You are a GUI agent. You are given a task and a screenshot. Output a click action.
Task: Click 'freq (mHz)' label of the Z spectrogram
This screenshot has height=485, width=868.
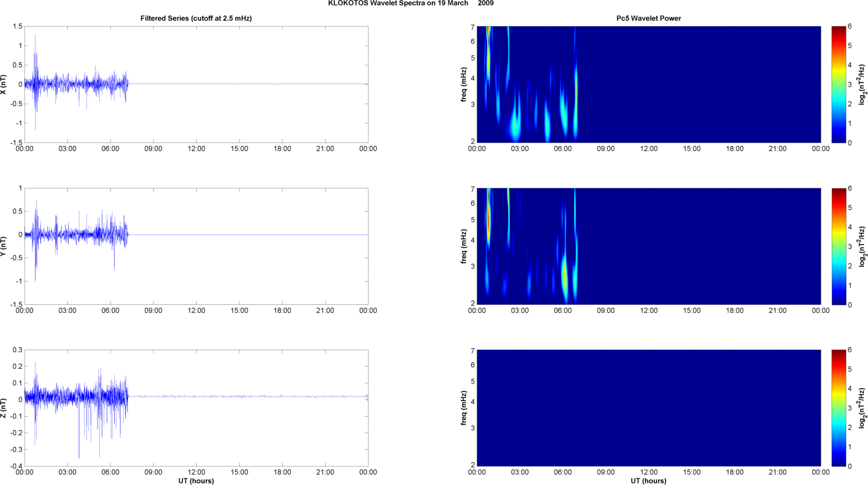point(464,408)
